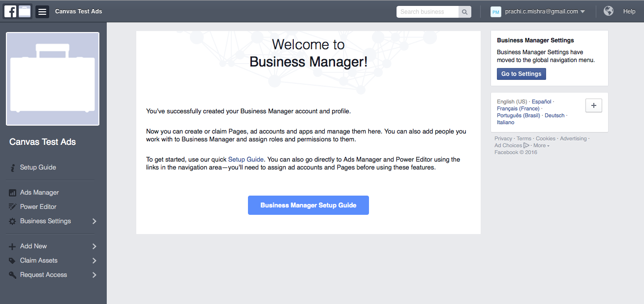Open the hamburger navigation menu
Viewport: 644px width, 304px height.
(42, 11)
